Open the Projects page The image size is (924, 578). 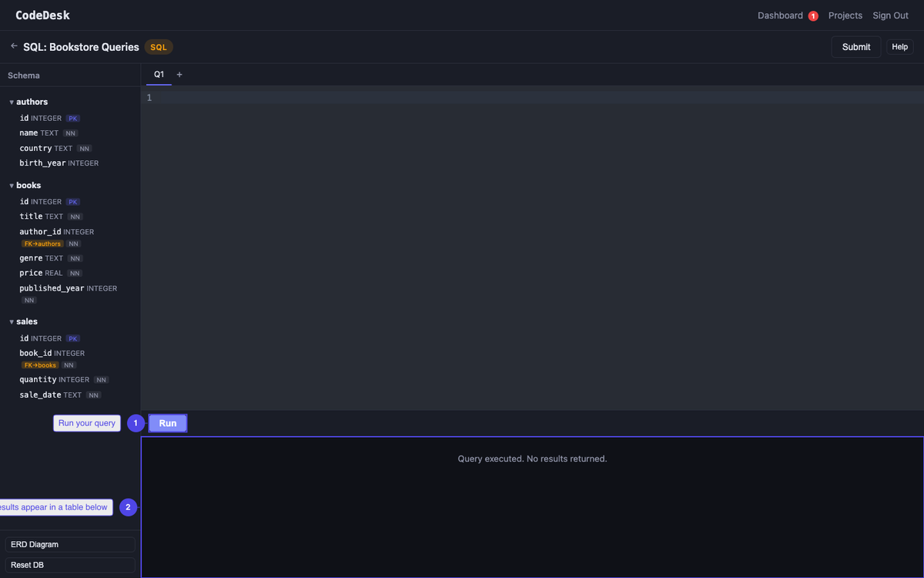point(845,15)
